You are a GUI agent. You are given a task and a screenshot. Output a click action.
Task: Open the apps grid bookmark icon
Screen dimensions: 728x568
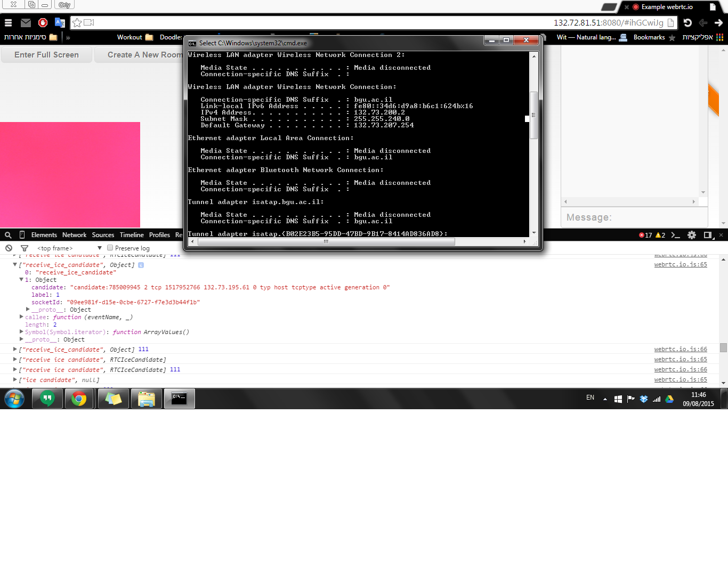tap(720, 37)
